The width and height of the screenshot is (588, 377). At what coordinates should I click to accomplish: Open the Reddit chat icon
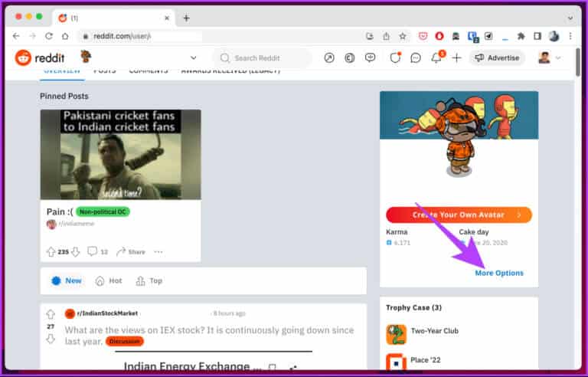click(x=416, y=57)
